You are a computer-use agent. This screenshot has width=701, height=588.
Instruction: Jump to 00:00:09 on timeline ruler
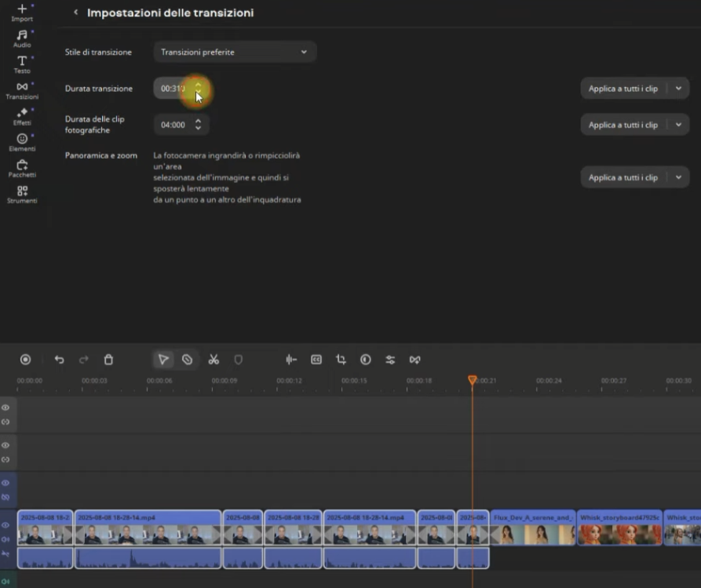tap(225, 381)
